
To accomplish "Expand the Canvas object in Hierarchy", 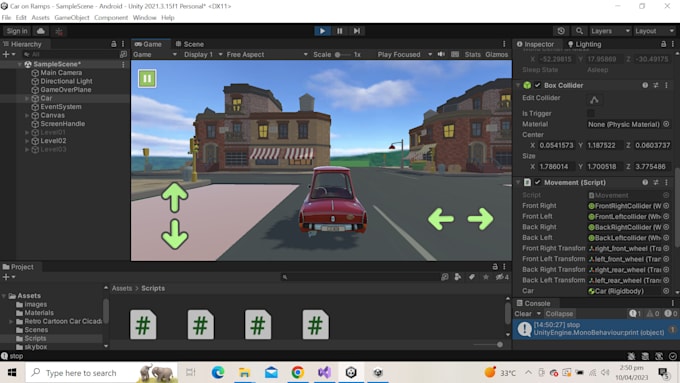I will coord(27,115).
